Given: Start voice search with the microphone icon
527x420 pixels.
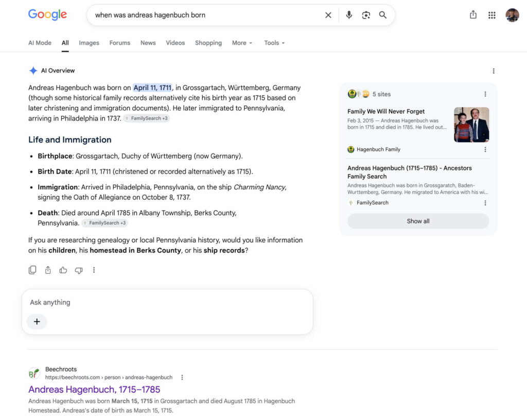Looking at the screenshot, I should pos(349,15).
